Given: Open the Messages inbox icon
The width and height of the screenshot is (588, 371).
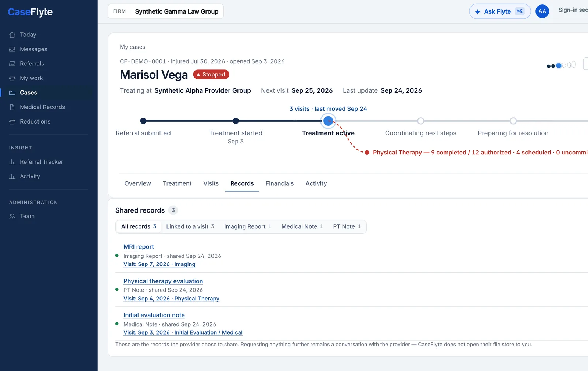Looking at the screenshot, I should tap(12, 49).
